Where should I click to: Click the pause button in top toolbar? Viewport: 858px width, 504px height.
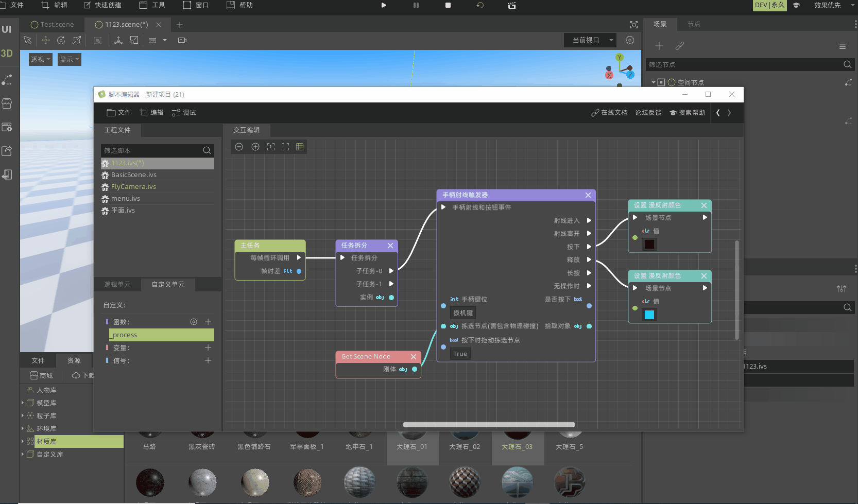[416, 5]
